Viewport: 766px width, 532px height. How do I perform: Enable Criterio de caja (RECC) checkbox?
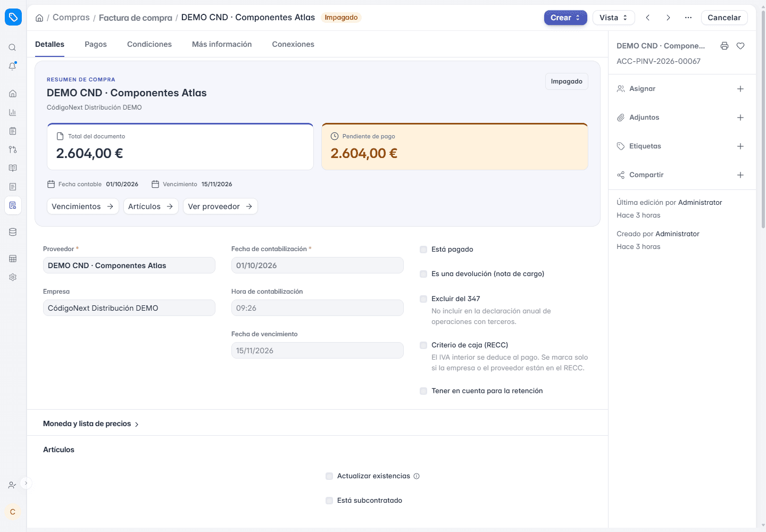tap(423, 345)
